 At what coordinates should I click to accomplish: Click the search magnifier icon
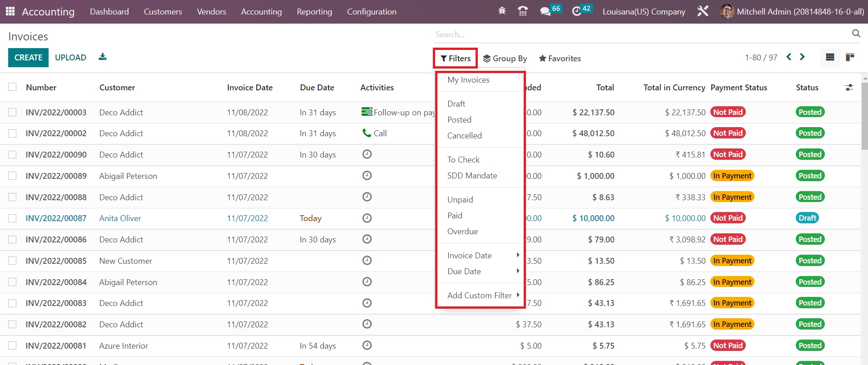[x=856, y=34]
